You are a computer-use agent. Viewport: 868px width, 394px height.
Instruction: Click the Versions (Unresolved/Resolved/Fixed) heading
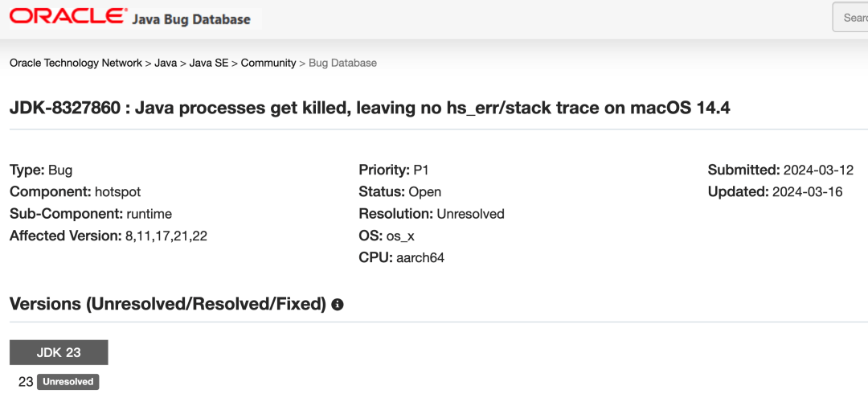pos(167,304)
